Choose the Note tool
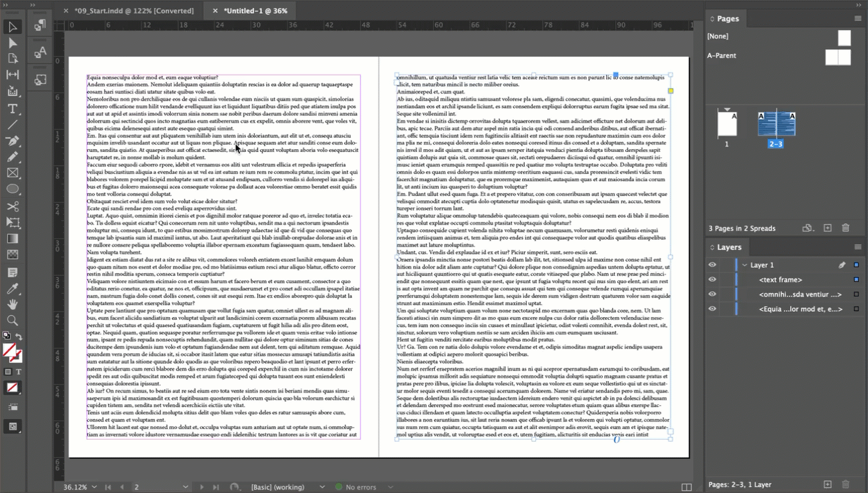 [x=12, y=272]
